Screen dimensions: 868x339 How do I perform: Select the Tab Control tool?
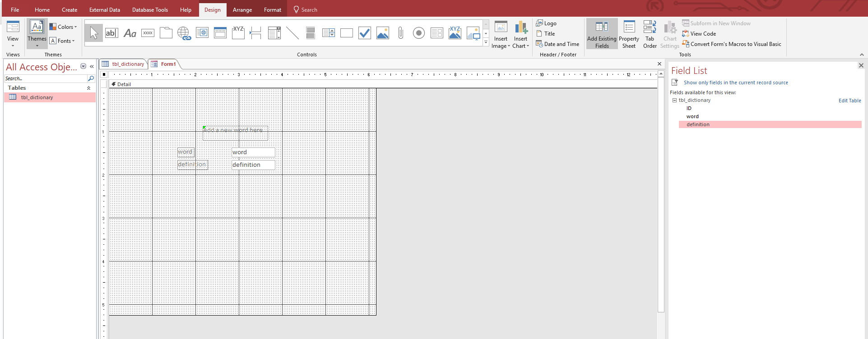(x=166, y=33)
